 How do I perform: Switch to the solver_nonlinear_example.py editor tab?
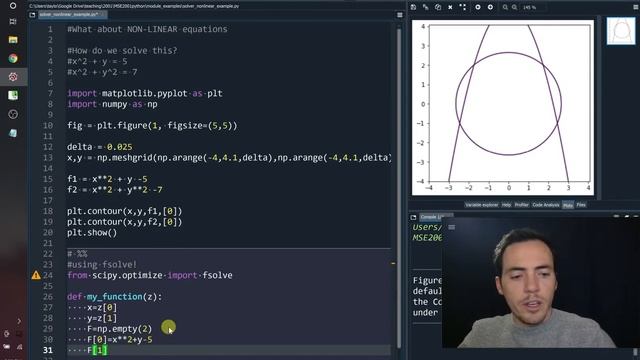[73, 15]
